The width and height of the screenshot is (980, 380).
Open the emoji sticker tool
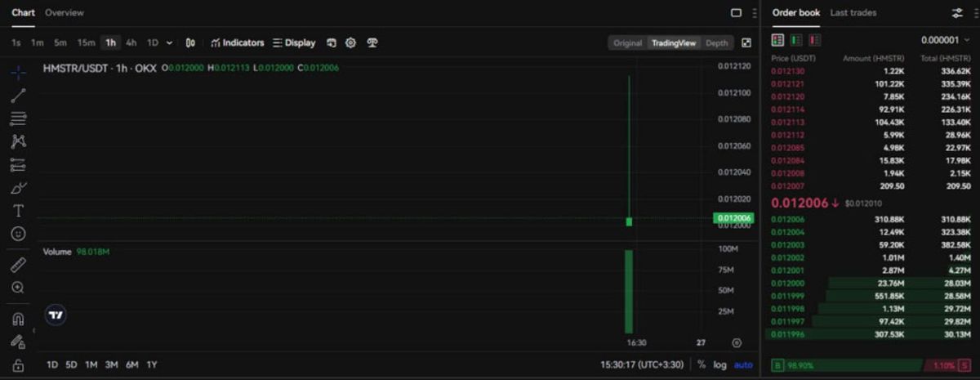18,234
